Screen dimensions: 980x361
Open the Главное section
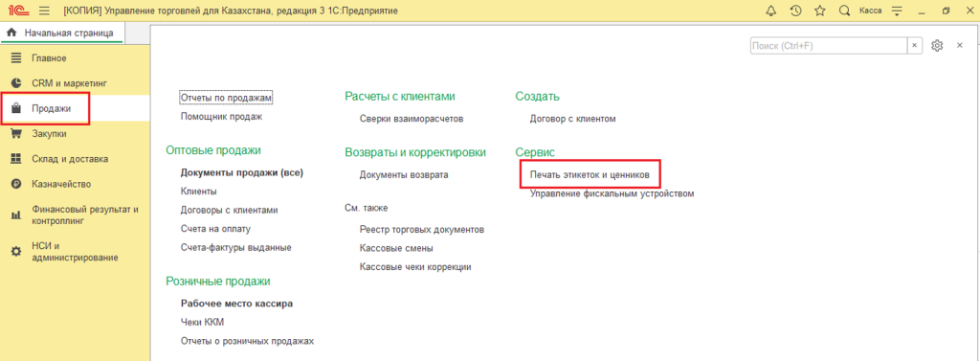49,58
